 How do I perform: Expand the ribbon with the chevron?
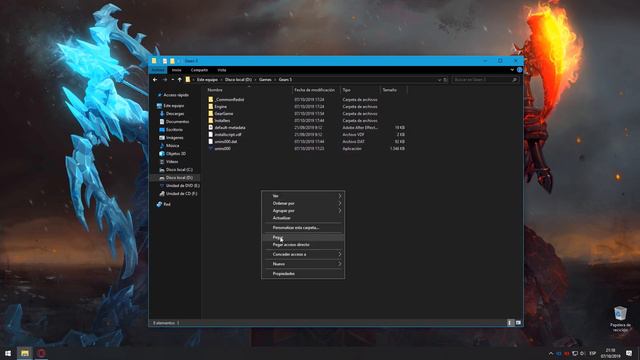click(512, 70)
